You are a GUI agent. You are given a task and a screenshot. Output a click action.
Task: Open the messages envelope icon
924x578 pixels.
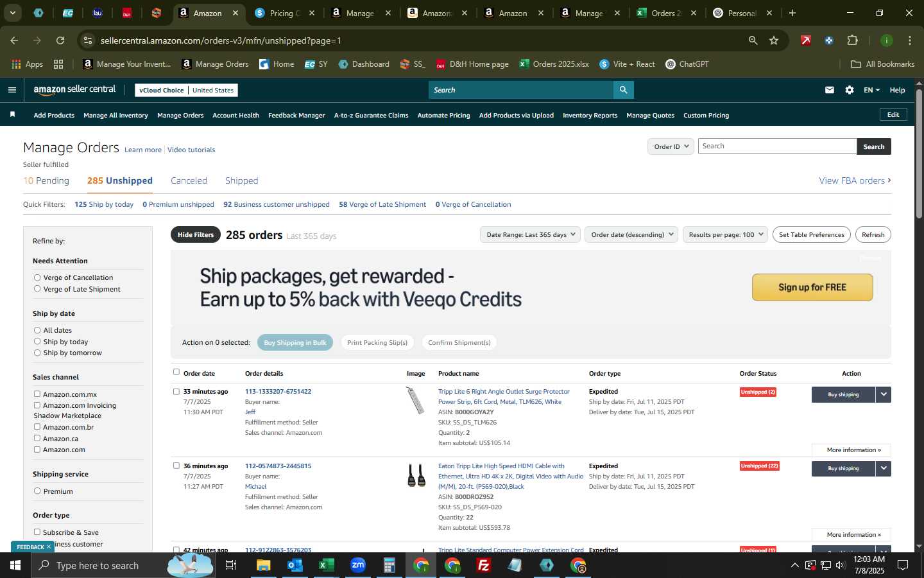coord(830,90)
